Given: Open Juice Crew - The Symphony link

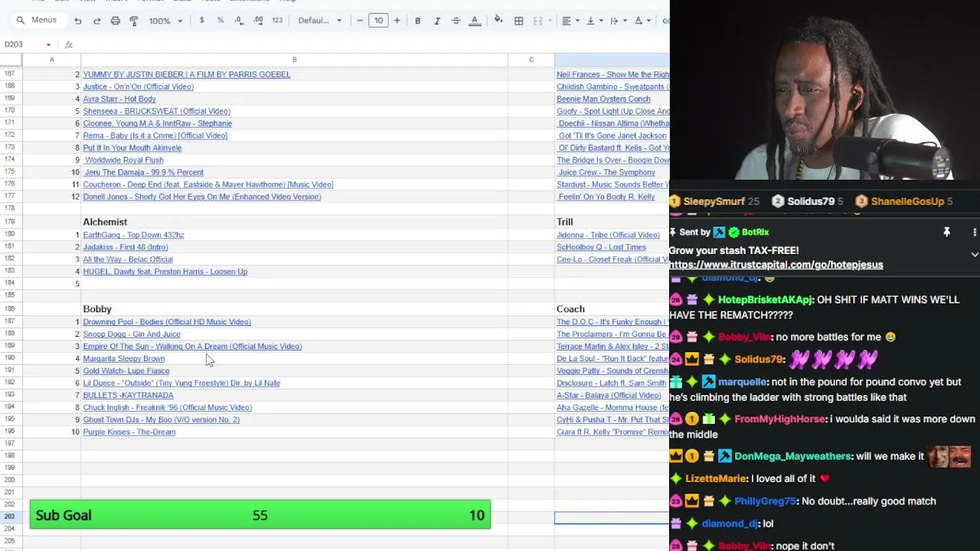Looking at the screenshot, I should 606,172.
